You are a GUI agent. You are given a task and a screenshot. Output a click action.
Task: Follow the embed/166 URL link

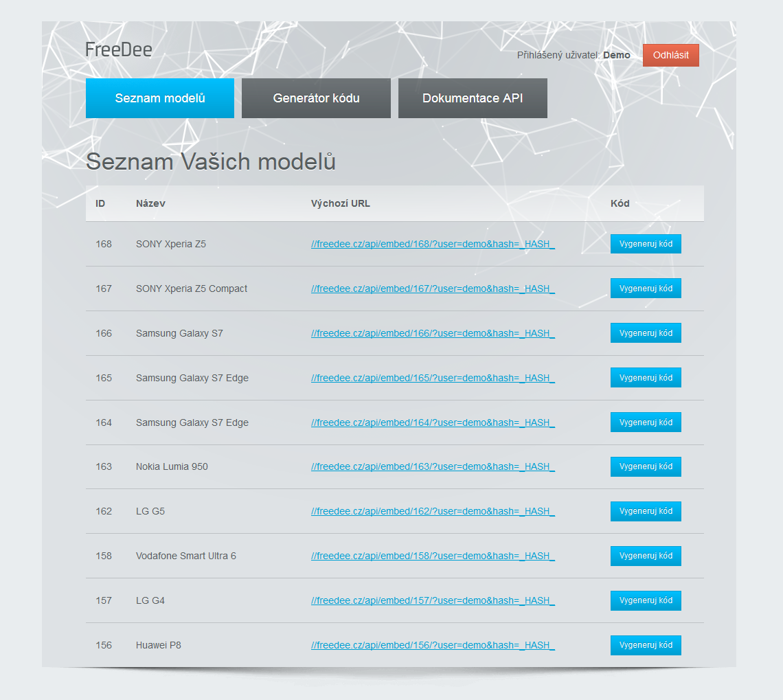433,333
